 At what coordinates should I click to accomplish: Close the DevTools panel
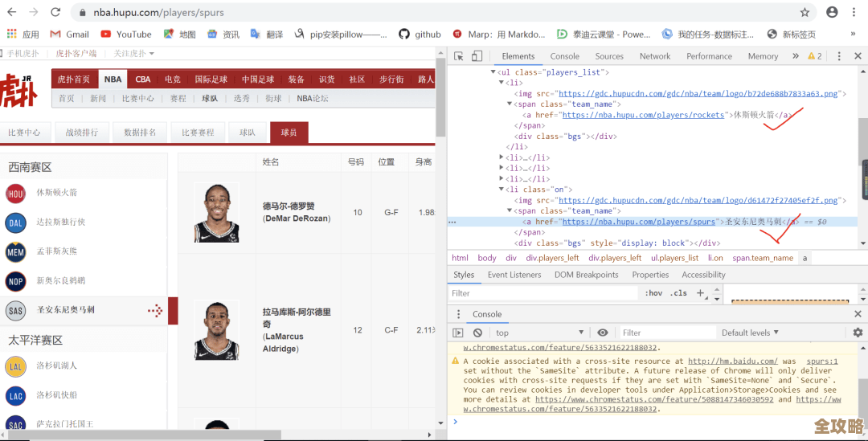coord(858,56)
